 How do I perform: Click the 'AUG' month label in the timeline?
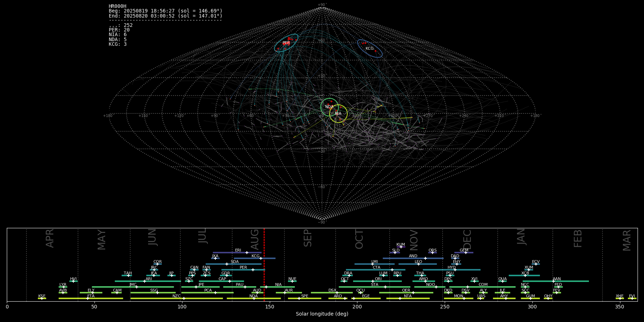pos(255,239)
